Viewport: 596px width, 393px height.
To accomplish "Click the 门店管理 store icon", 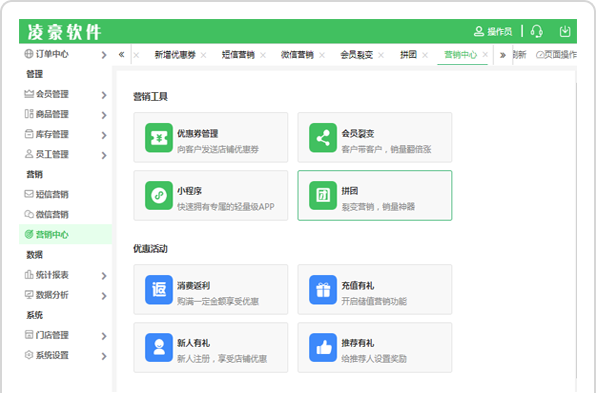I will 29,334.
